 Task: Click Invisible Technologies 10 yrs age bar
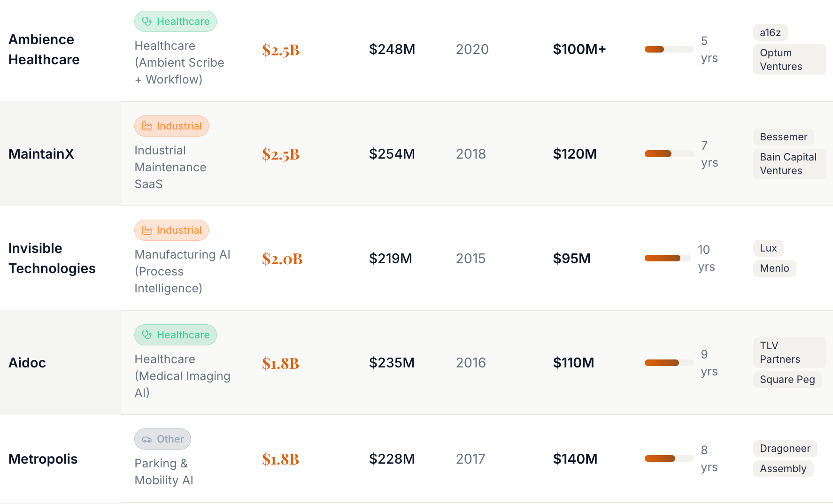click(x=668, y=258)
